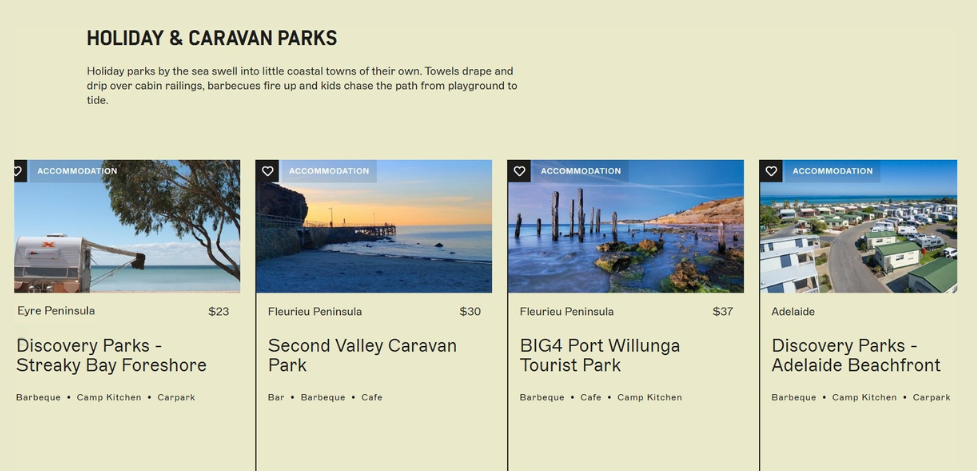Open BIG4 Port Willunga Tourist Park title
Viewport: 977px width, 471px height.
(x=599, y=355)
